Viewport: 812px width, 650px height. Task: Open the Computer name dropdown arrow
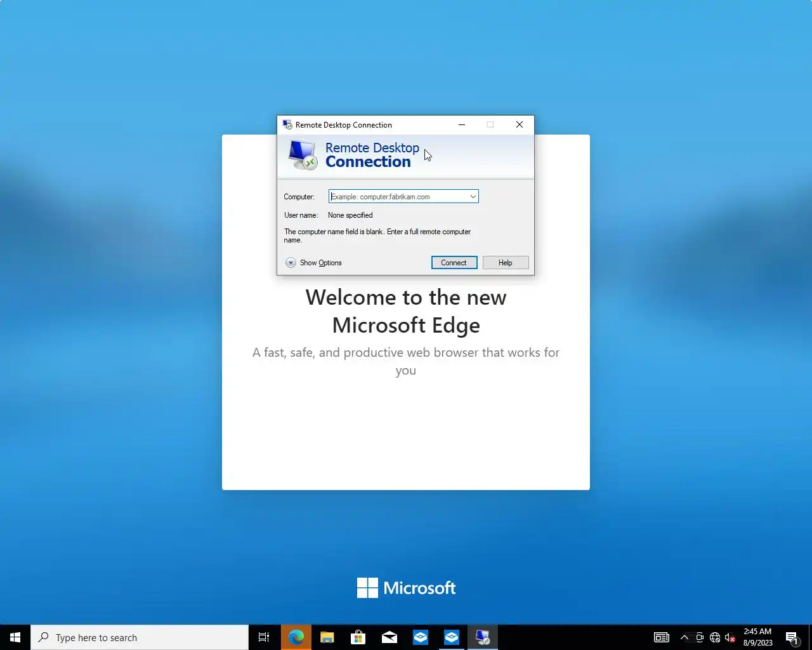[473, 197]
